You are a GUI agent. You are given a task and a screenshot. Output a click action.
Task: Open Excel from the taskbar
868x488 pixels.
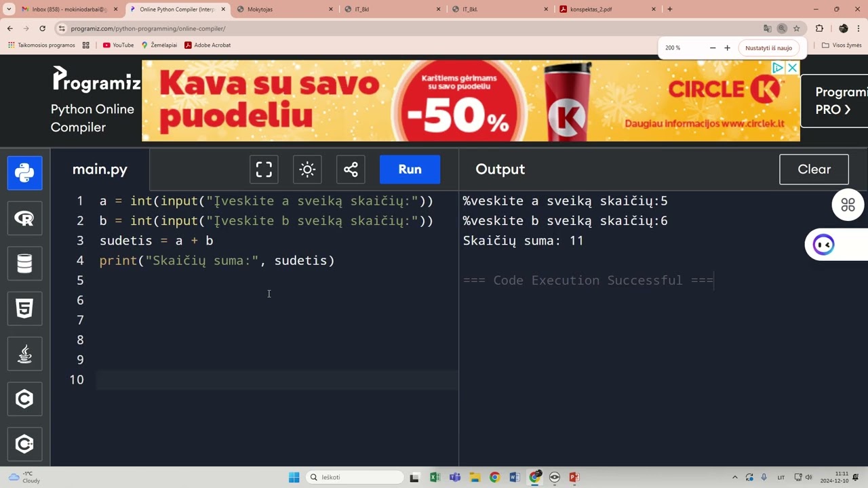[435, 477]
